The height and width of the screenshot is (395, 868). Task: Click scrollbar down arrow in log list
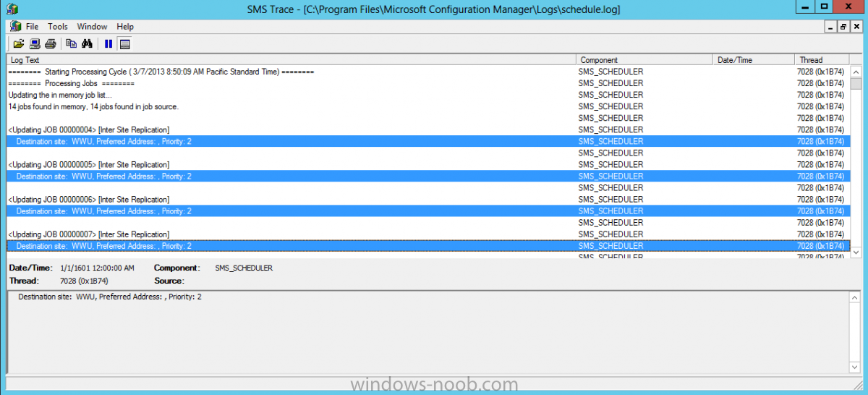856,252
